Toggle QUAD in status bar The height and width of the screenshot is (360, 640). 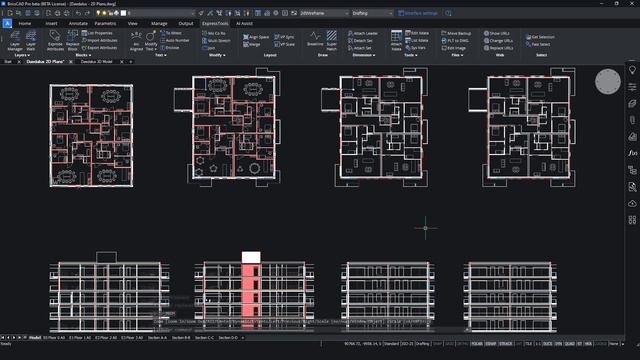[x=569, y=344]
